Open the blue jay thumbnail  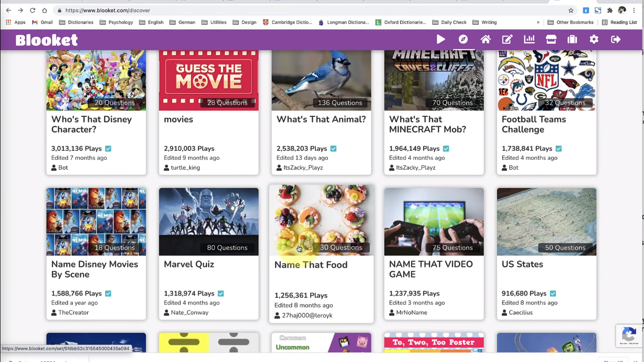(x=322, y=80)
